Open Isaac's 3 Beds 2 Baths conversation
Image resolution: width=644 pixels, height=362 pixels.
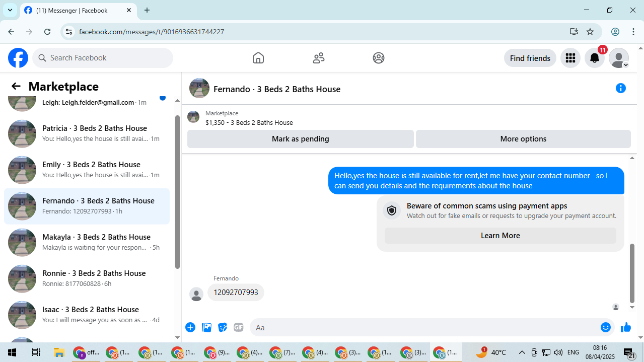pos(87,315)
